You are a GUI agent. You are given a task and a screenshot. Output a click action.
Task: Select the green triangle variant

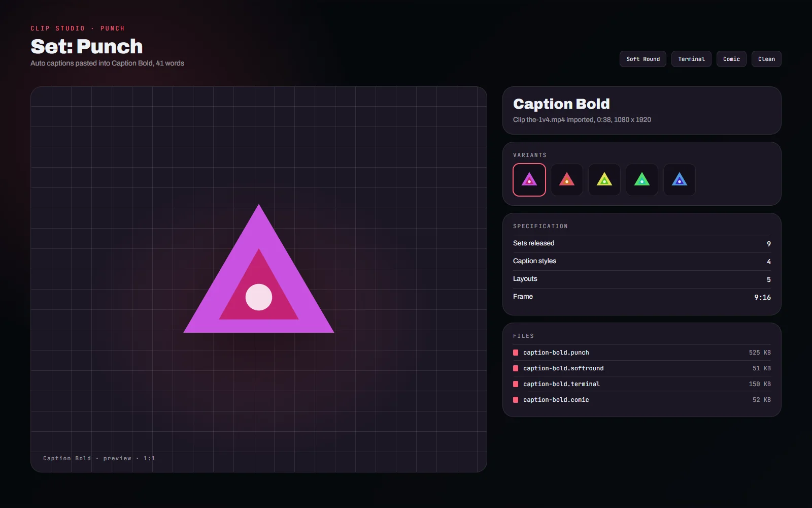click(x=642, y=180)
